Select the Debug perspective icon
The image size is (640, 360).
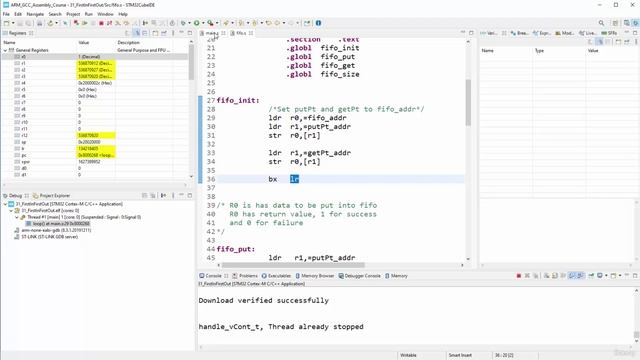click(x=636, y=23)
